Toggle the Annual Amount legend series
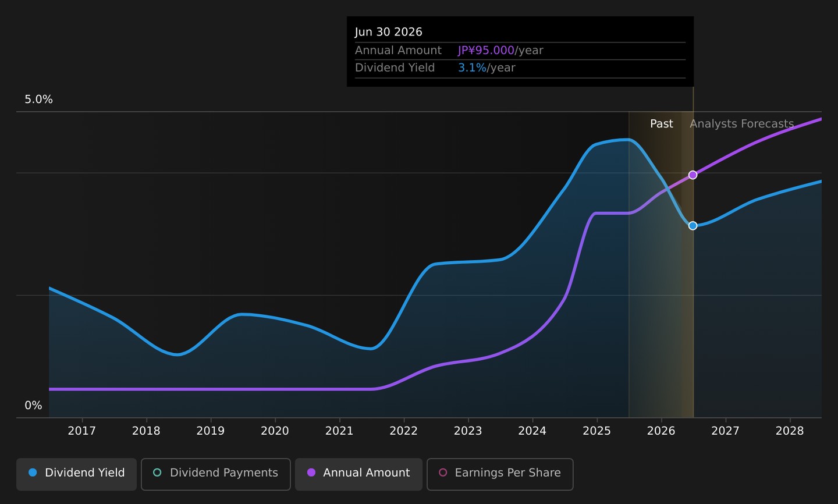 pos(358,473)
